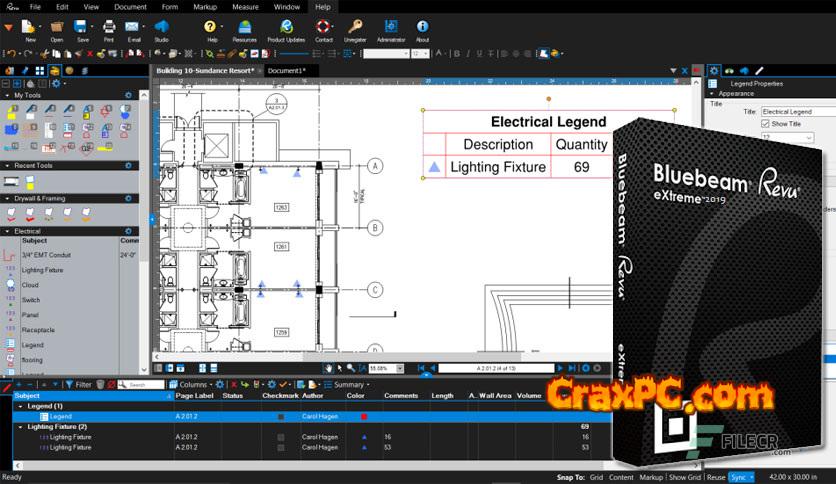Switch to the Document1 tab
This screenshot has width=836, height=484.
(x=285, y=71)
